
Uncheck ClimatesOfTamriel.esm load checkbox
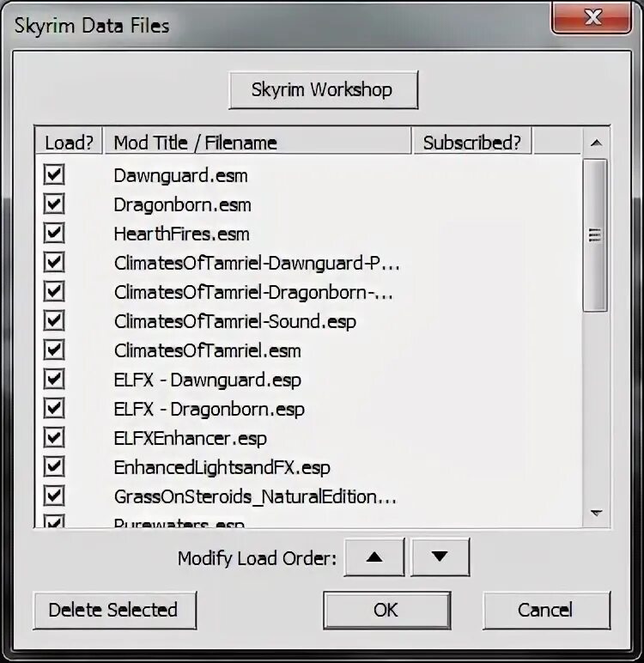coord(54,350)
